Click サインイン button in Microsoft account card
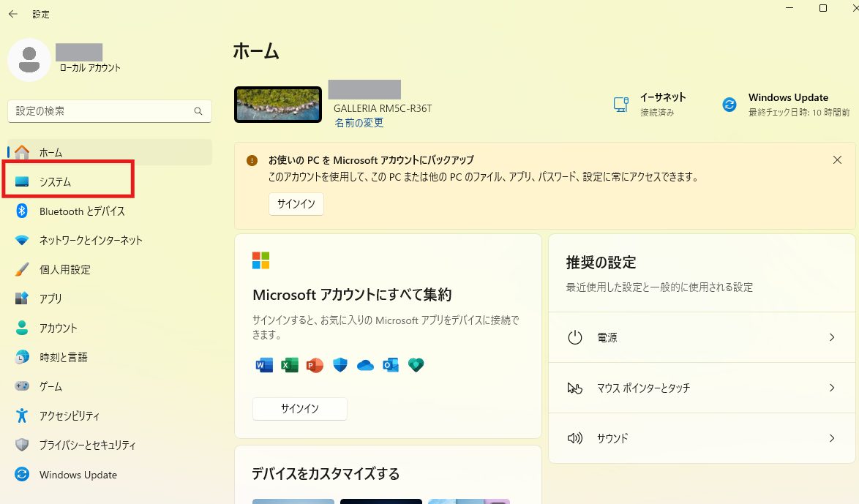Image resolution: width=859 pixels, height=504 pixels. 300,409
